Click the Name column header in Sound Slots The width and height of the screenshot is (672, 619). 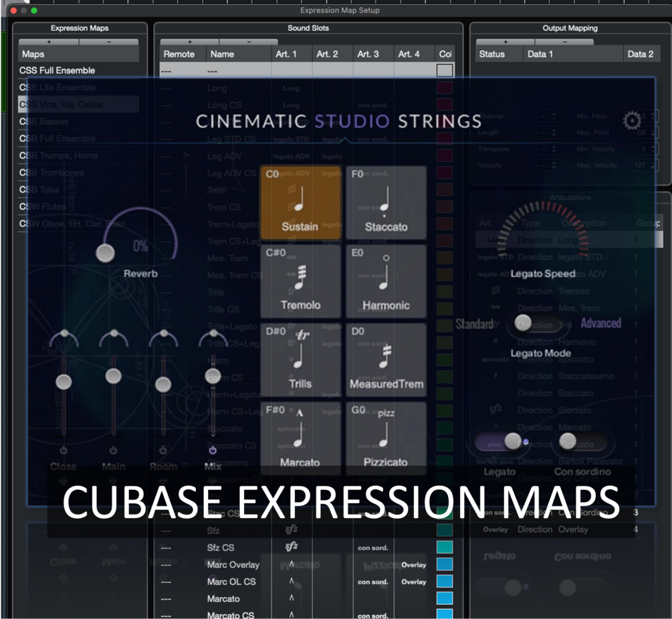239,54
